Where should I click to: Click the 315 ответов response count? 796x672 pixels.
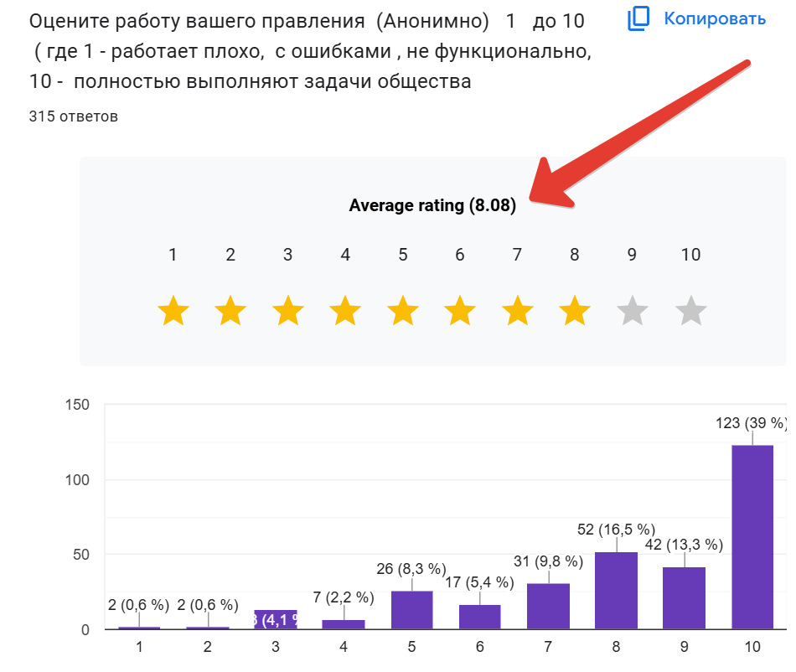pos(73,116)
